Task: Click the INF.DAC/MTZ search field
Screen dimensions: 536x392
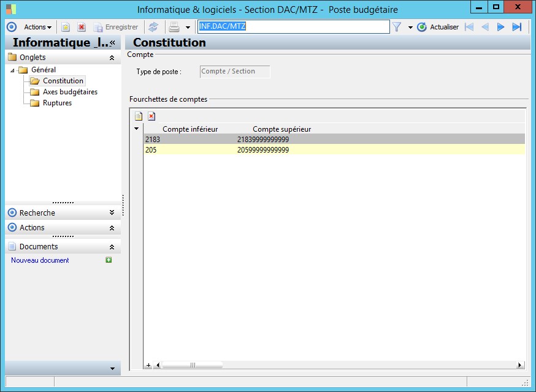Action: coord(293,27)
